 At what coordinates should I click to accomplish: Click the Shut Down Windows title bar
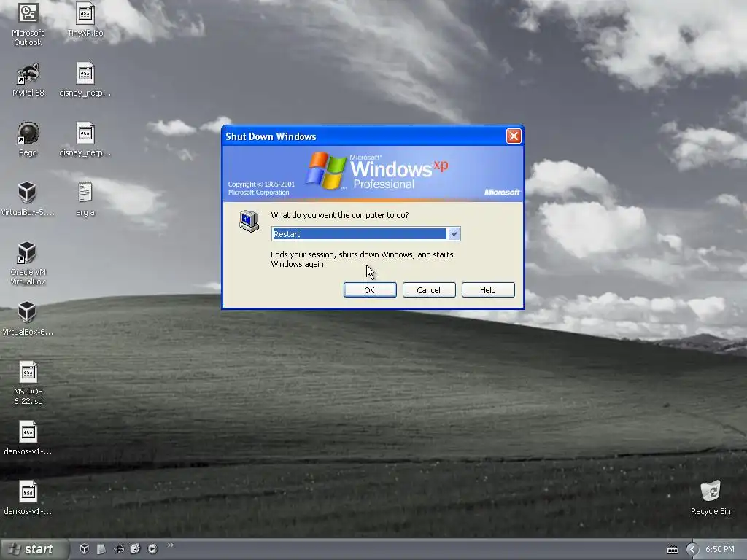pyautogui.click(x=373, y=136)
